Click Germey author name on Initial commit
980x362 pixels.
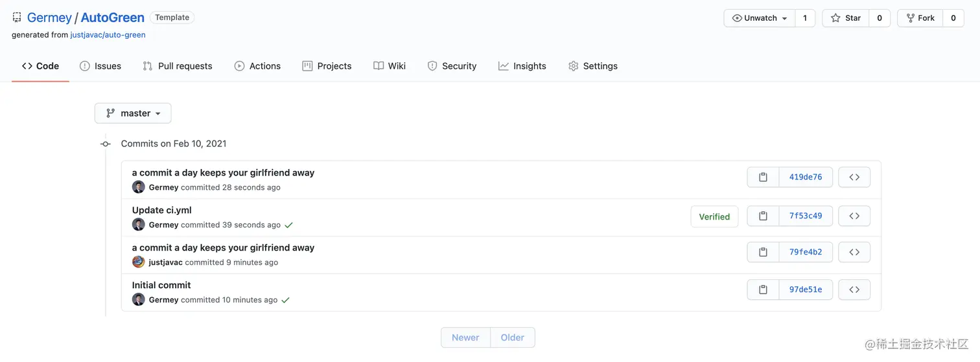(164, 300)
